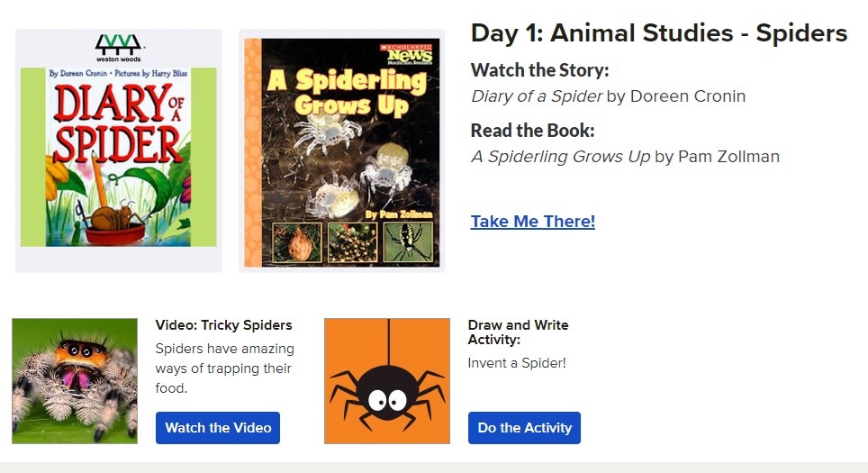Click Diary of a Spider by Doreen Cronin text
868x473 pixels.
(608, 96)
